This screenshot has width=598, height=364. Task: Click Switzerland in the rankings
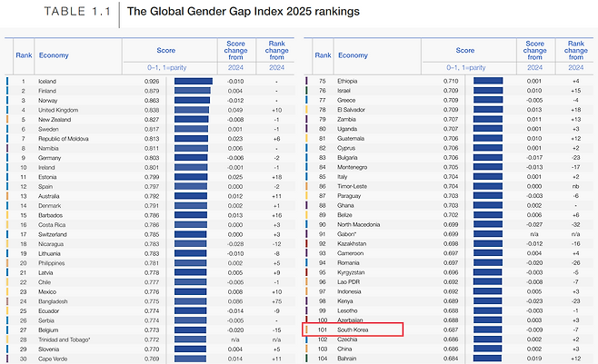53,234
